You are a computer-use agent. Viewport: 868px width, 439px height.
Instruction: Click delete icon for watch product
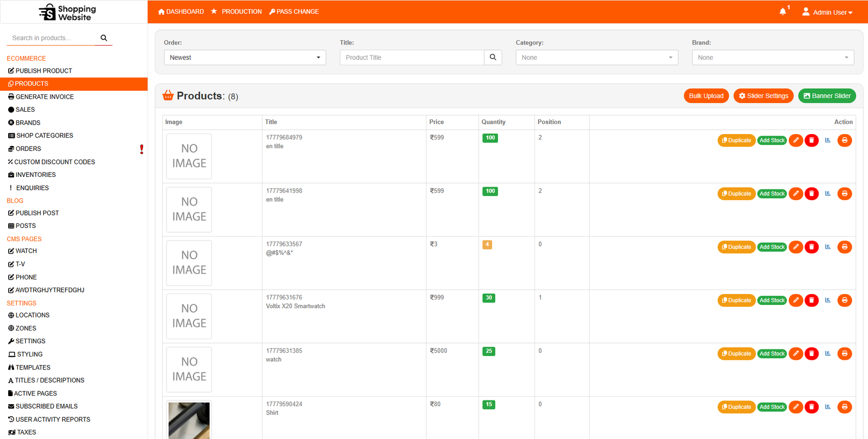pos(812,354)
